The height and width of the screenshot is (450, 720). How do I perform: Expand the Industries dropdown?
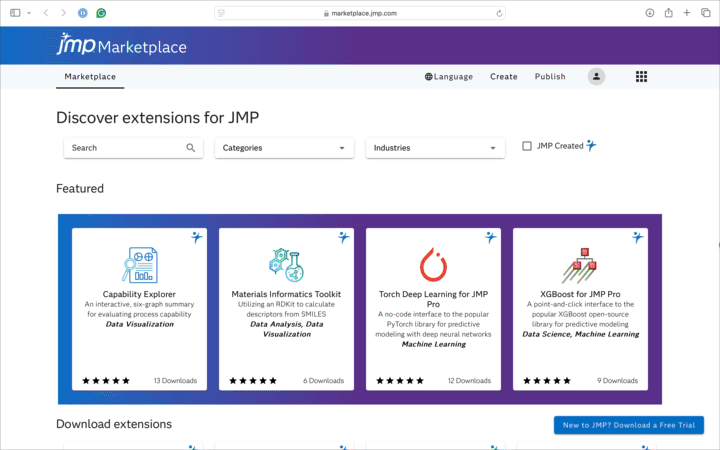(x=435, y=148)
